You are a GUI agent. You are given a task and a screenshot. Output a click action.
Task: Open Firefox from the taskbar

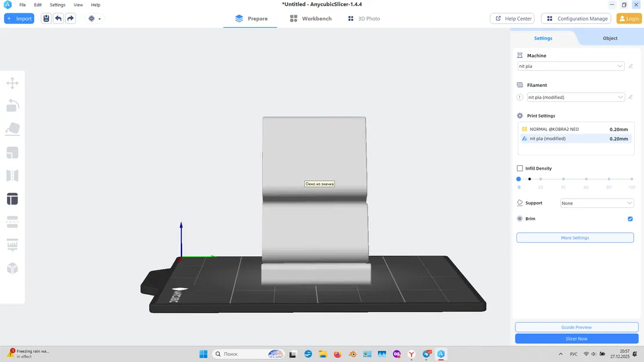pyautogui.click(x=337, y=354)
